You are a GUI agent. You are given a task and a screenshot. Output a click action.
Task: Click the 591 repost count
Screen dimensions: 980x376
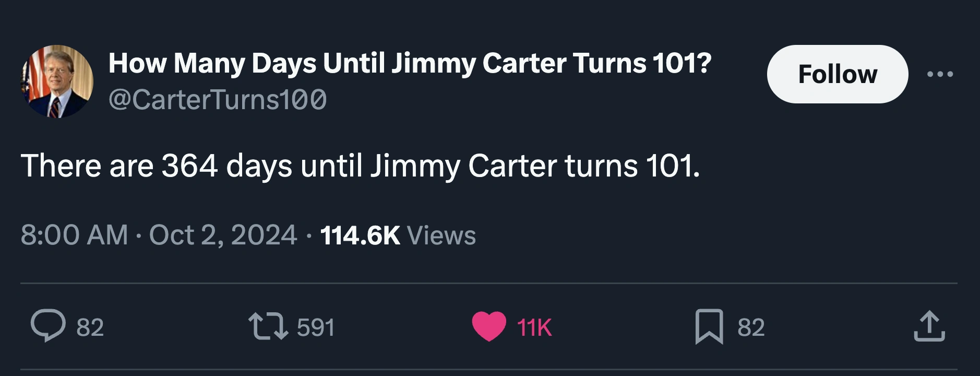[x=315, y=327]
